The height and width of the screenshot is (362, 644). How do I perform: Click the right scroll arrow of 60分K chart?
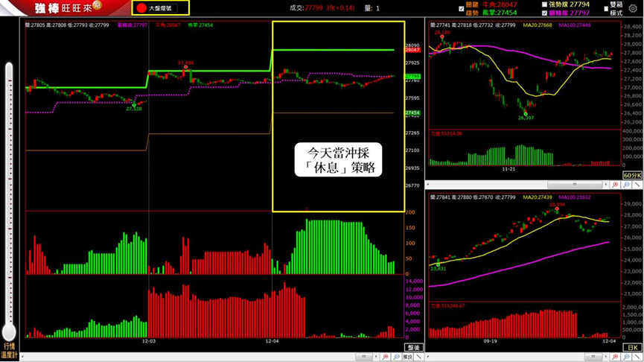[606, 185]
